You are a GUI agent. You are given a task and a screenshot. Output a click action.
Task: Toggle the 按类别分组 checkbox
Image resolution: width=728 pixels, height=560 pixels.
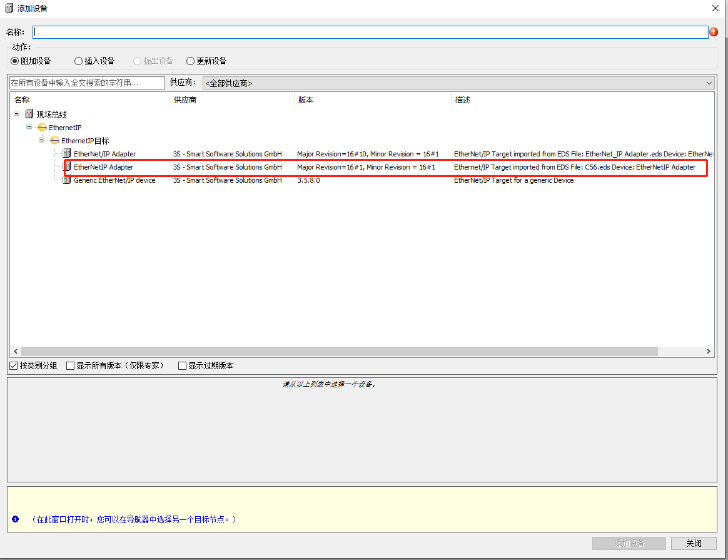[14, 365]
